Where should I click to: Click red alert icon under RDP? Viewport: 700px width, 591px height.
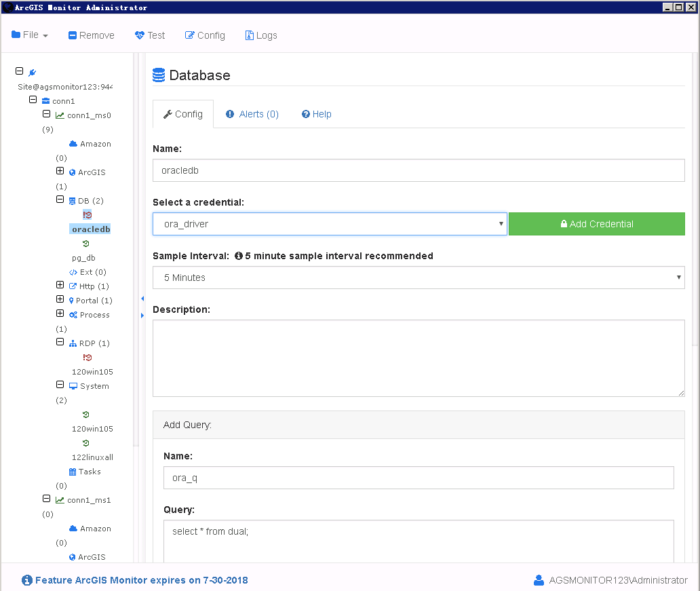pos(87,358)
